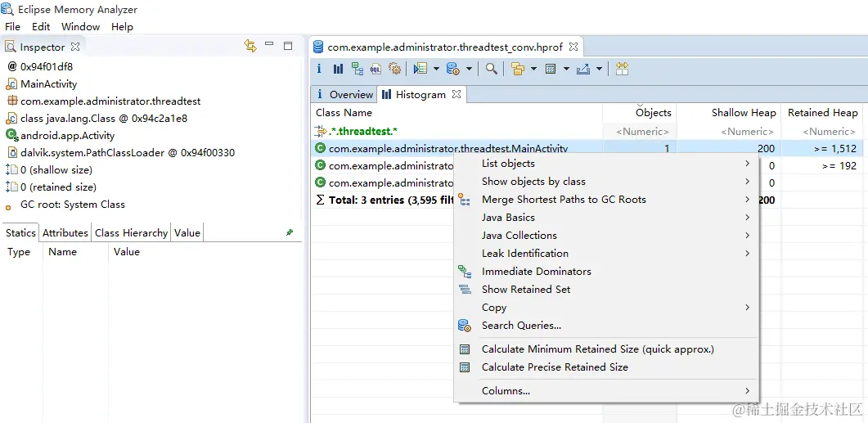This screenshot has height=423, width=868.
Task: Open the Edit menu
Action: [41, 26]
